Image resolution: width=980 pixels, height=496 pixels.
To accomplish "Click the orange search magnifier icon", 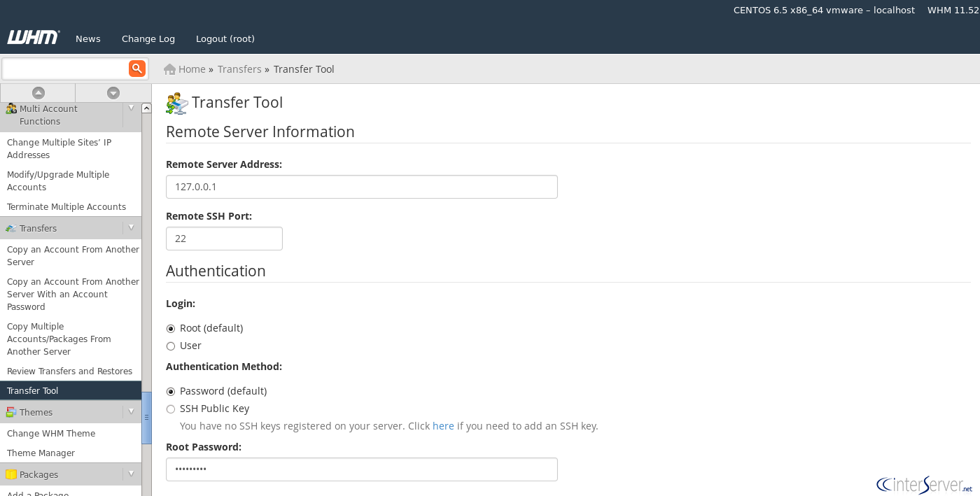I will pyautogui.click(x=136, y=69).
